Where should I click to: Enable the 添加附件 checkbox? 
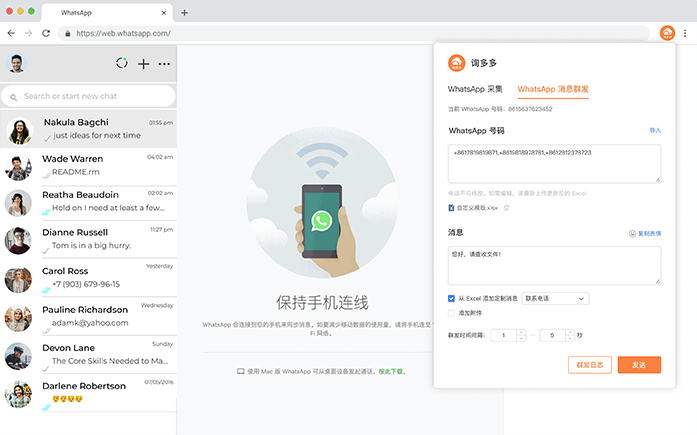pos(451,313)
